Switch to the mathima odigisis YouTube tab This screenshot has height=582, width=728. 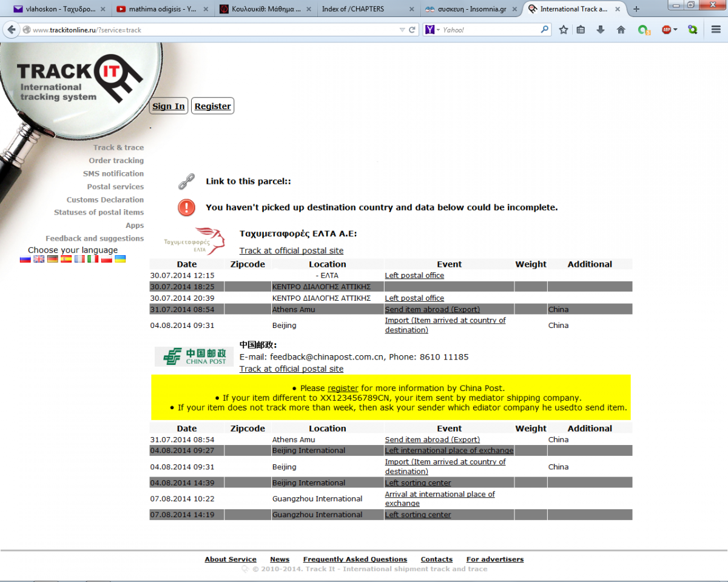[161, 9]
